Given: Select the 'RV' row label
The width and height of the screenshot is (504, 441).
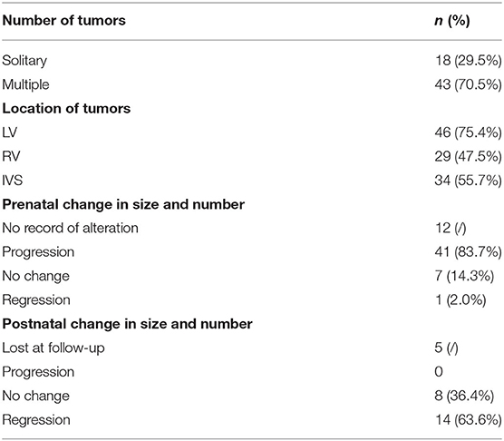Looking at the screenshot, I should tap(11, 156).
